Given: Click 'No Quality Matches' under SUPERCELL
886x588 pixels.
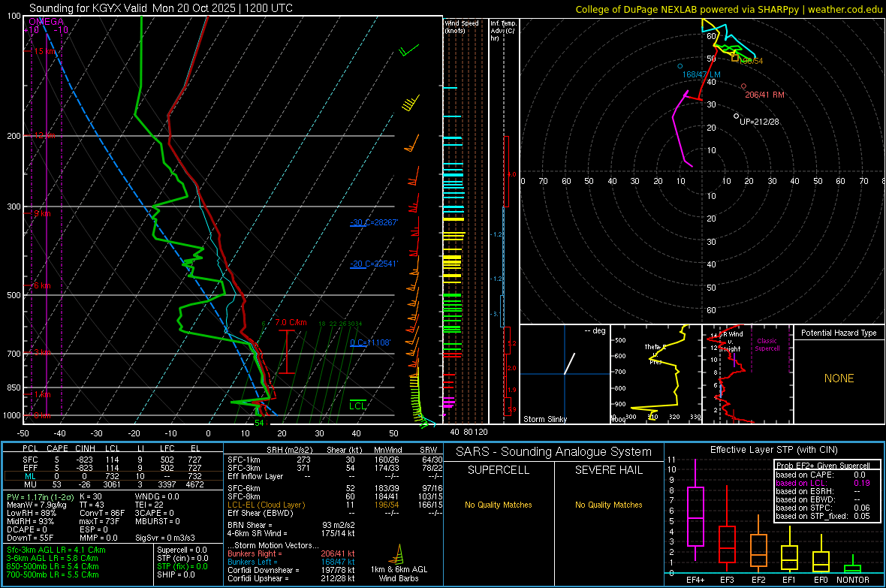Looking at the screenshot, I should tap(499, 505).
